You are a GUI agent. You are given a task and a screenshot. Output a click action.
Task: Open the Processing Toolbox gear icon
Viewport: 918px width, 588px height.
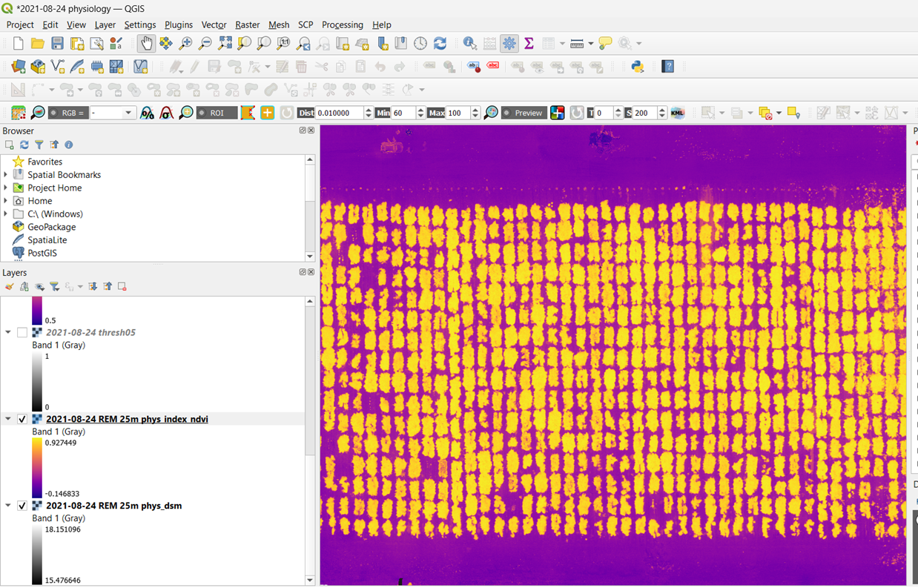point(509,44)
